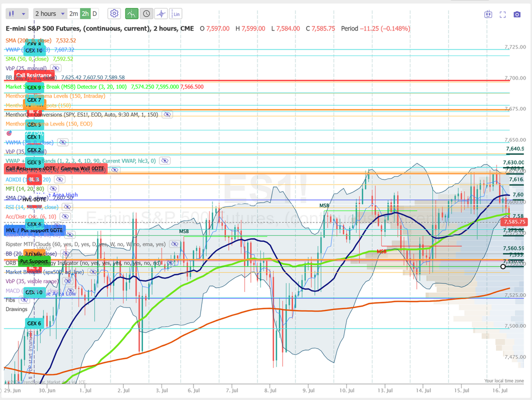Screen dimensions: 532x400
Task: Toggle eye icon for MenthorQ Conversions indicator
Action: click(x=167, y=114)
